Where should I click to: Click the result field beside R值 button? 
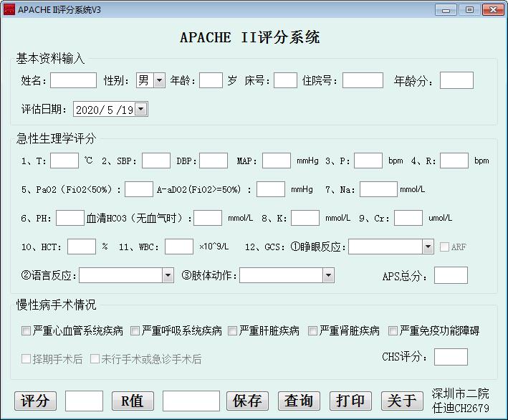(x=191, y=401)
